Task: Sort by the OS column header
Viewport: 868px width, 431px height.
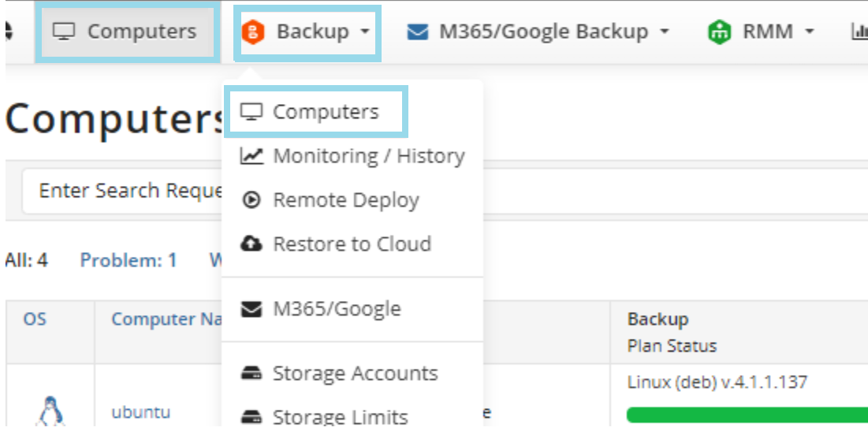Action: pyautogui.click(x=35, y=319)
